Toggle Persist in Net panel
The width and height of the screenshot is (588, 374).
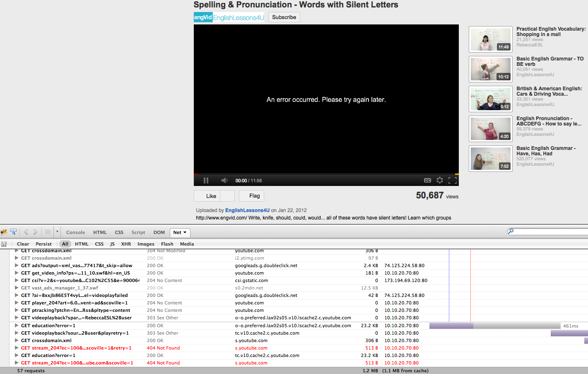pos(43,244)
